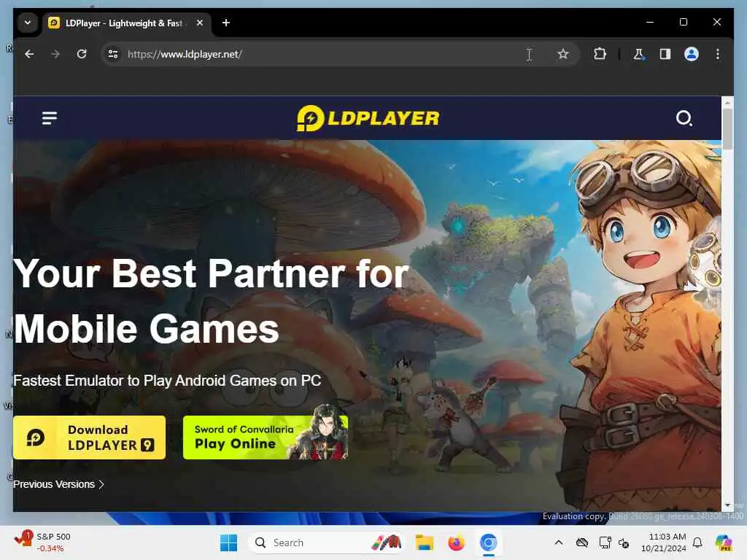The image size is (747, 560).
Task: Open the browser Extensions menu
Action: pyautogui.click(x=600, y=54)
